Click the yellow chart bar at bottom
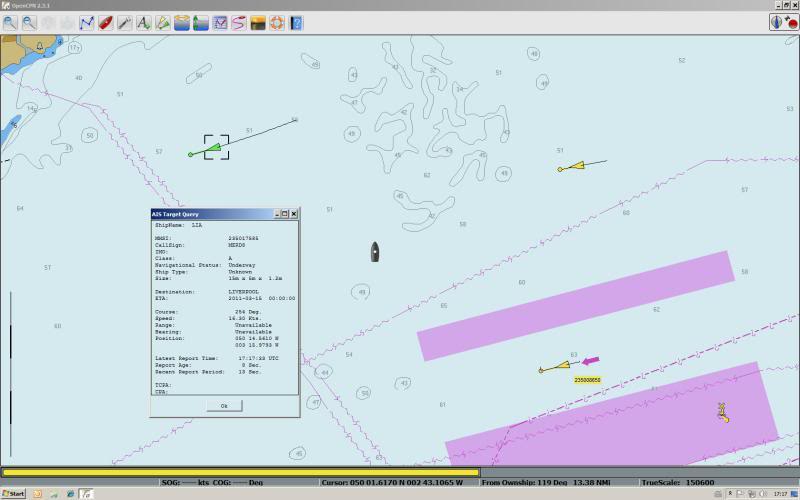The height and width of the screenshot is (500, 800). pyautogui.click(x=240, y=472)
